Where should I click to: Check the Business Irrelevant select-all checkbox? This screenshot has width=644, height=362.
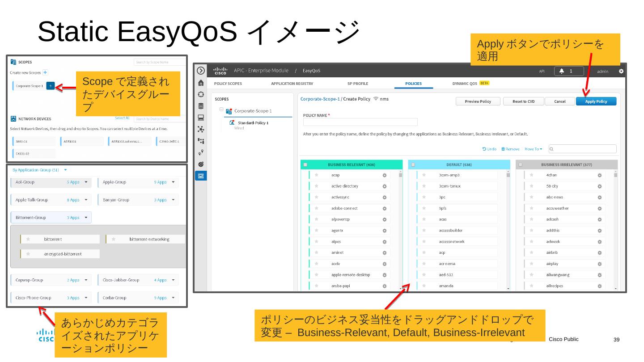coord(521,165)
